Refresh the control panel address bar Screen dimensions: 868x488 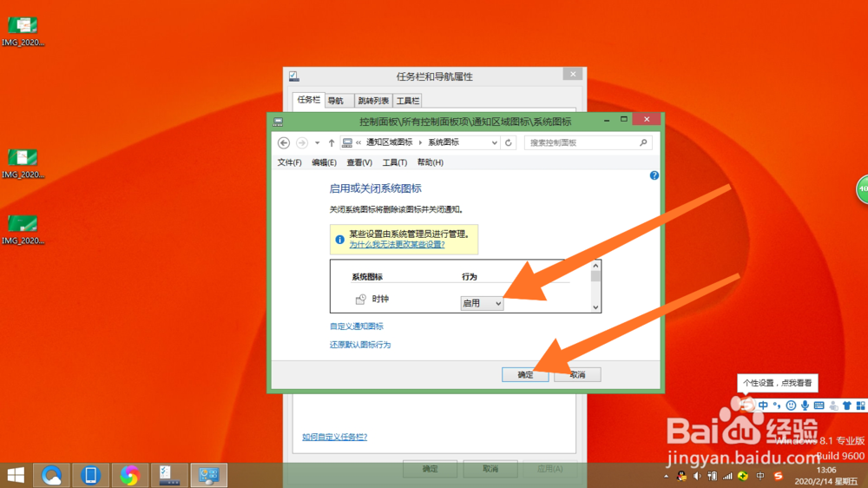pos(508,143)
